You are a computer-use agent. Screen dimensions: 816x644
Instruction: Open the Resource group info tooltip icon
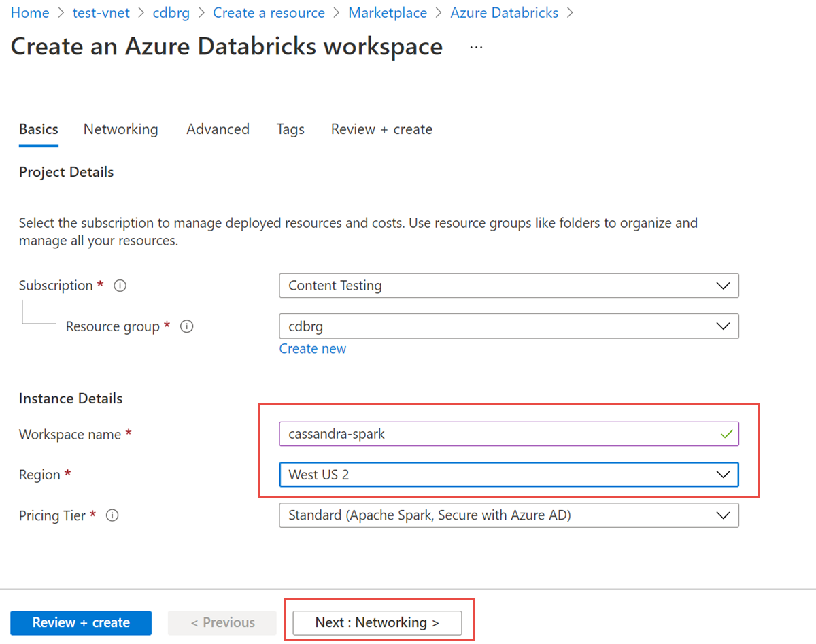187,326
